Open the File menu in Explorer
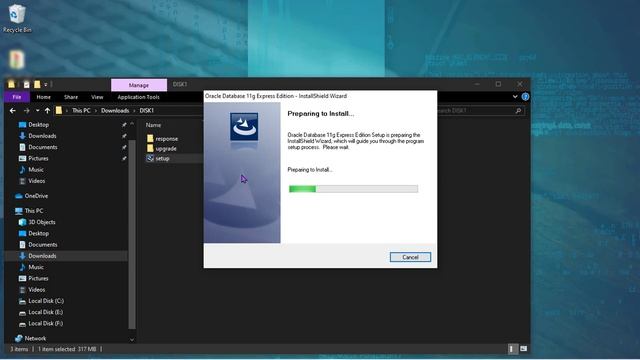This screenshot has width=640, height=360. [x=17, y=97]
